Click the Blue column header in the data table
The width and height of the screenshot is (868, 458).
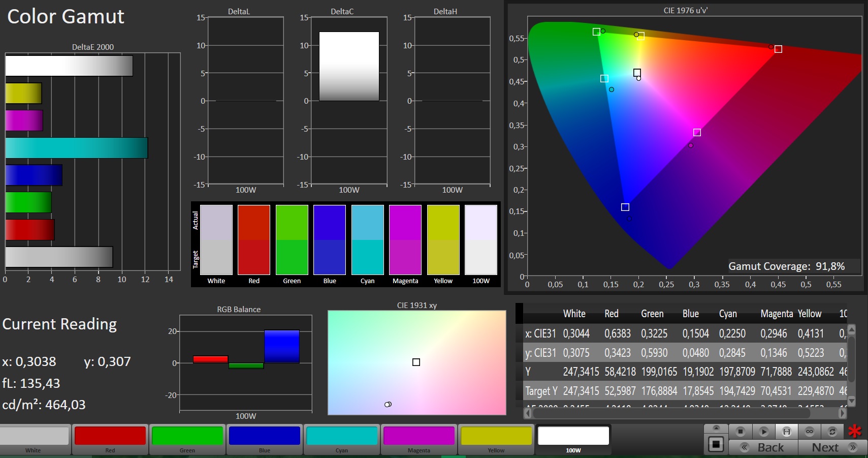coord(691,314)
